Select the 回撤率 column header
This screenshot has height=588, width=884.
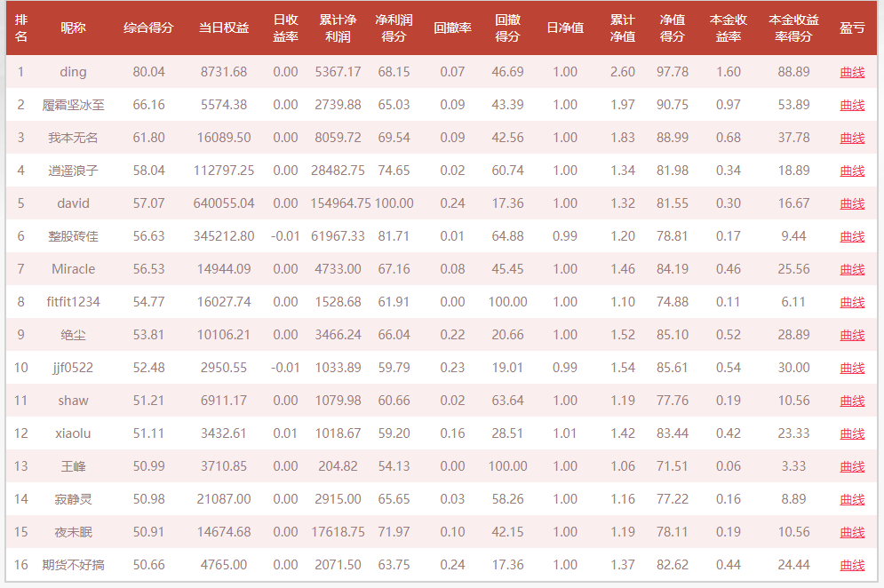point(452,28)
